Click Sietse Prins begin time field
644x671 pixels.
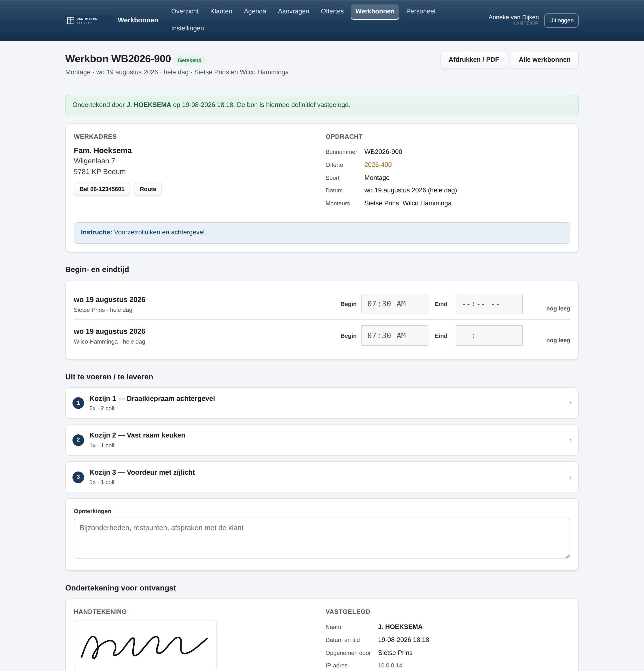click(394, 304)
